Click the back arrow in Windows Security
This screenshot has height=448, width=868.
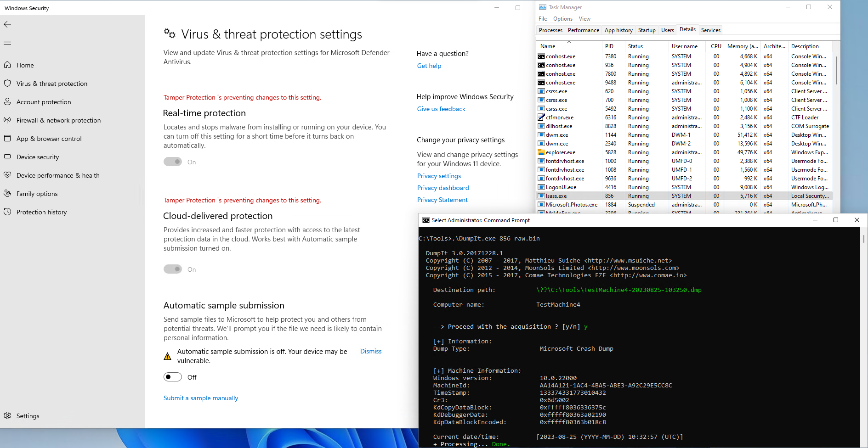pyautogui.click(x=7, y=24)
